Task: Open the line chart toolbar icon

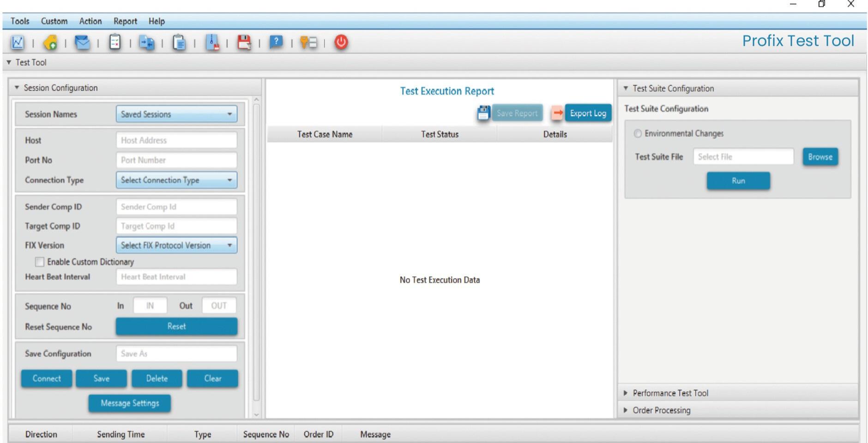Action: 18,42
